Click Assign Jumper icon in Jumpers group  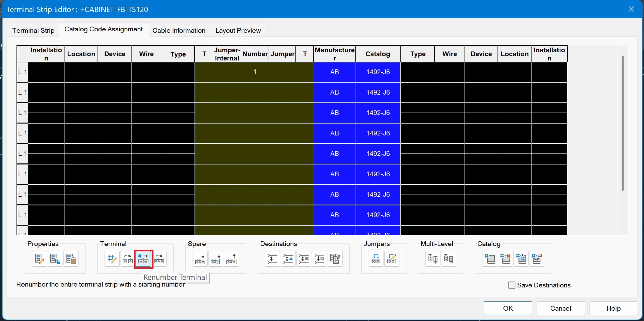click(376, 259)
